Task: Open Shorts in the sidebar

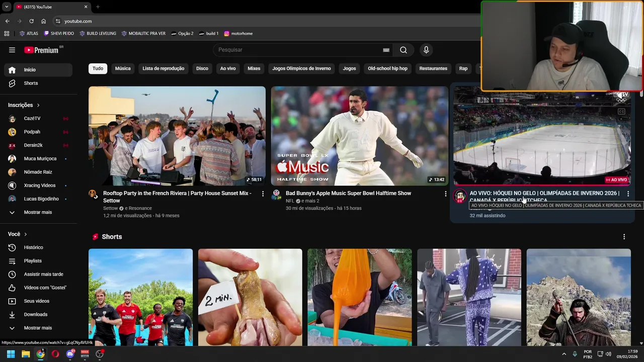Action: pos(38,83)
